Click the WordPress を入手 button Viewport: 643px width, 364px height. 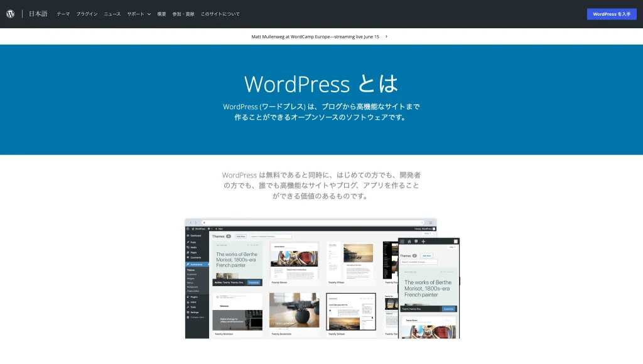pyautogui.click(x=612, y=14)
